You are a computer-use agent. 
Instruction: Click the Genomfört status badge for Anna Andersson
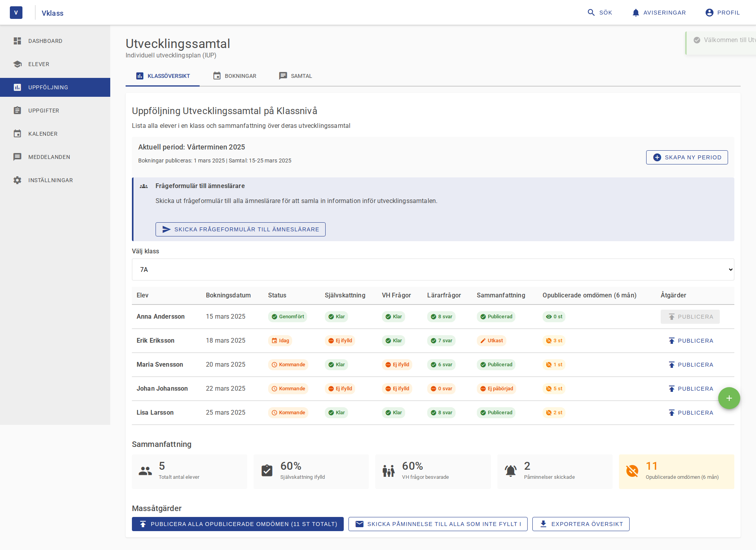287,316
